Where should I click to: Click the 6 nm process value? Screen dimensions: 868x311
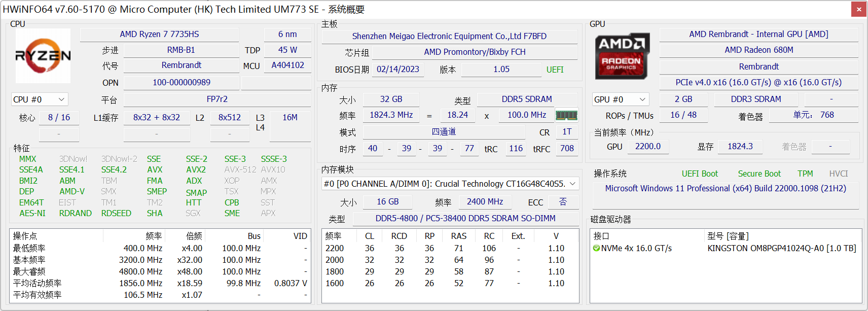[287, 34]
